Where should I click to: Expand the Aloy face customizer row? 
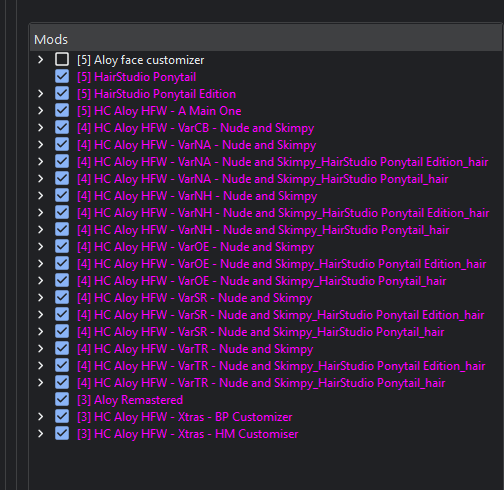(41, 60)
